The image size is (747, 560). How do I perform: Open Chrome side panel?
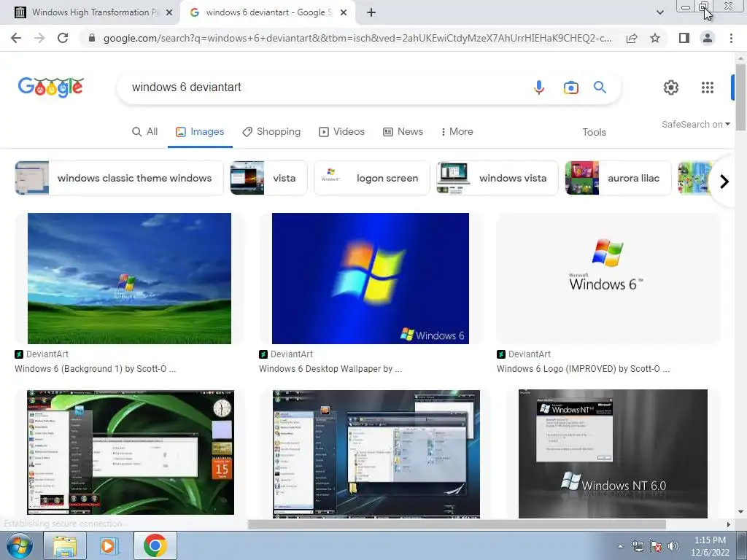pos(684,38)
